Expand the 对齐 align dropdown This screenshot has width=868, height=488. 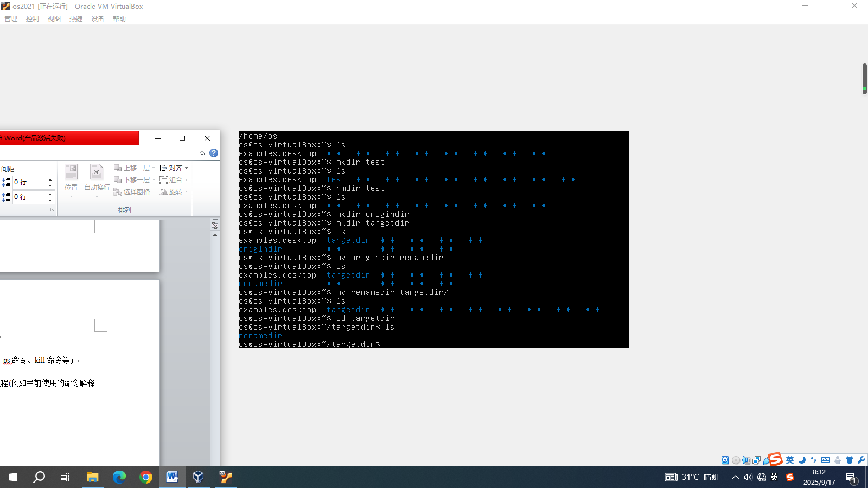174,168
